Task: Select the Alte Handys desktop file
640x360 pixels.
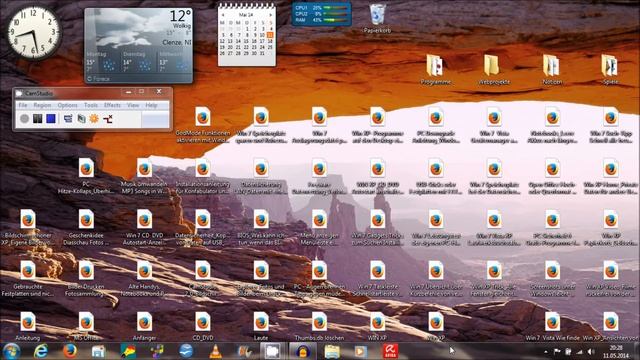Action: [x=144, y=278]
